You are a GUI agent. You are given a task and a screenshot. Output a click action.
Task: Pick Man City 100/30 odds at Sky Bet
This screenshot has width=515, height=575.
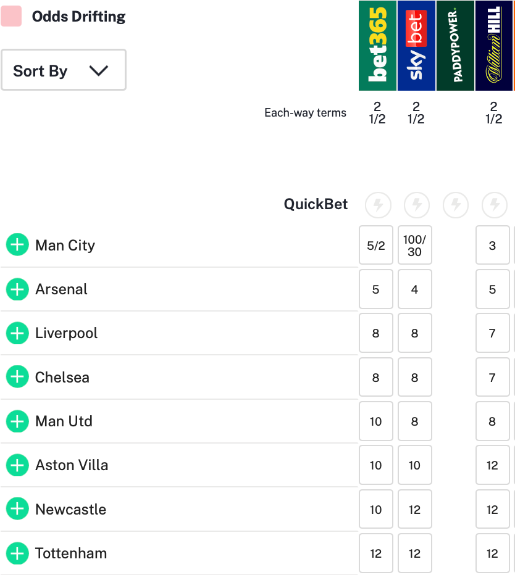coord(415,245)
